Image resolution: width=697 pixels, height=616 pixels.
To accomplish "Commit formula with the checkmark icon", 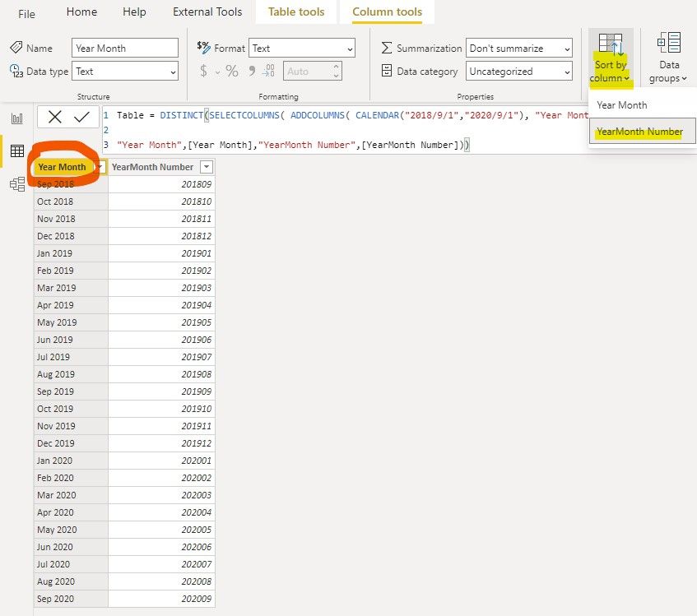I will click(81, 117).
